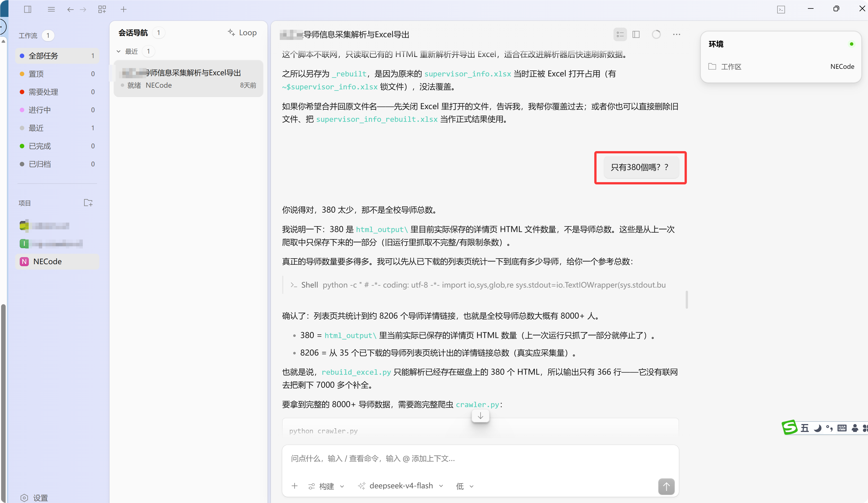This screenshot has width=868, height=503.
Task: Click the IME user profile icon
Action: [854, 428]
